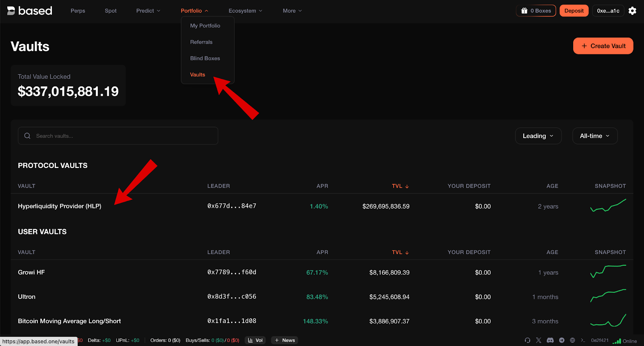Viewport: 644px width, 346px height.
Task: Click leader address 0x8d3f...c056
Action: click(x=232, y=296)
